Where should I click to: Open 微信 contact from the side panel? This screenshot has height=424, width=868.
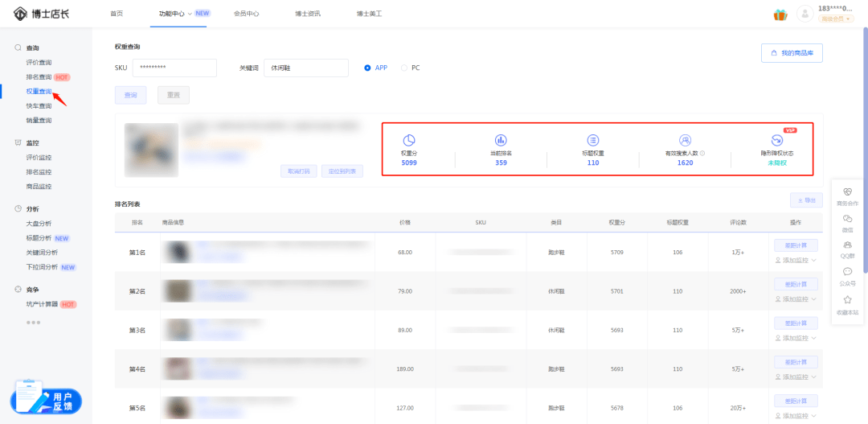(848, 223)
